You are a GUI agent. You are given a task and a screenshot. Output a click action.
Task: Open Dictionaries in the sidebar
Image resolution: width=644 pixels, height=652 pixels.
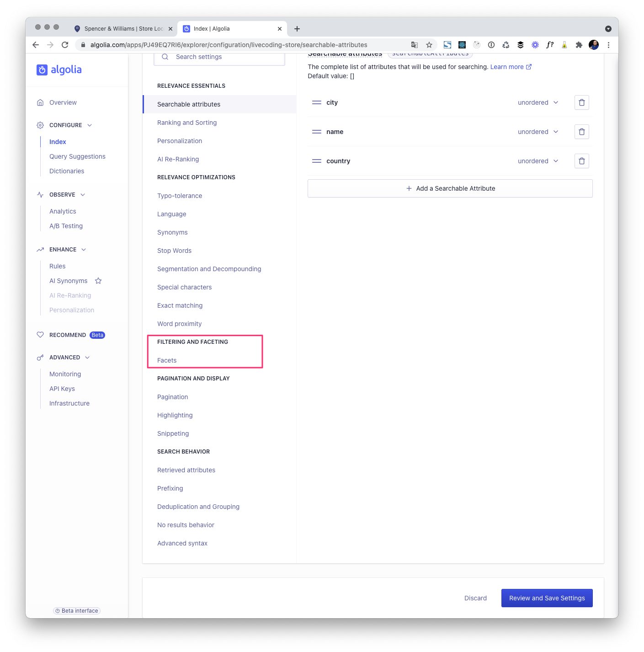[67, 171]
